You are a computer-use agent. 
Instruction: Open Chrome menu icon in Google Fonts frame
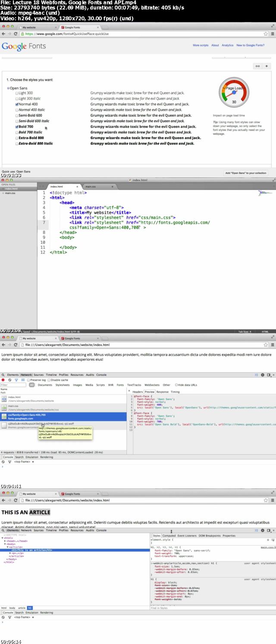(272, 34)
